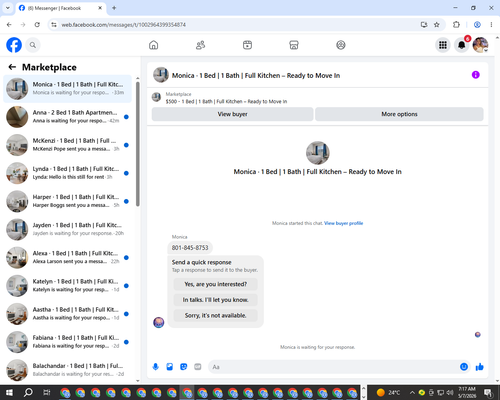Open the Groups icon

pyautogui.click(x=341, y=45)
